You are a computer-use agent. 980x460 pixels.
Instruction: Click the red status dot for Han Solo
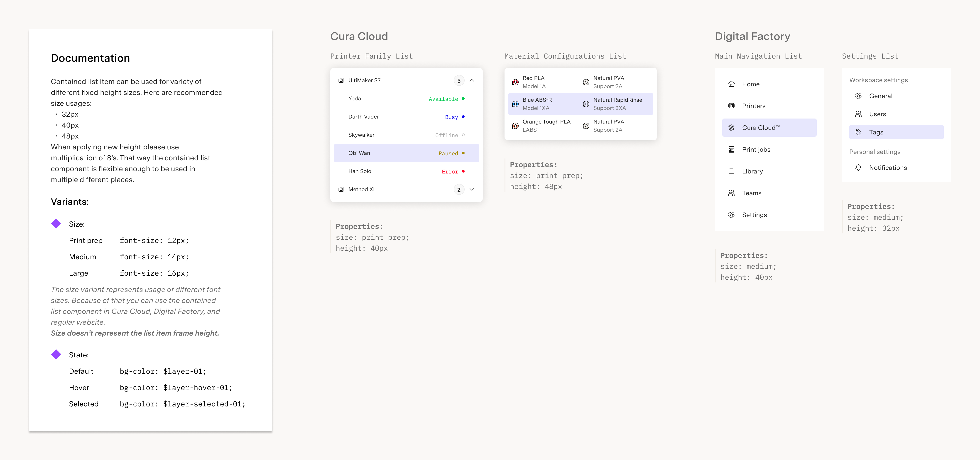(x=463, y=171)
